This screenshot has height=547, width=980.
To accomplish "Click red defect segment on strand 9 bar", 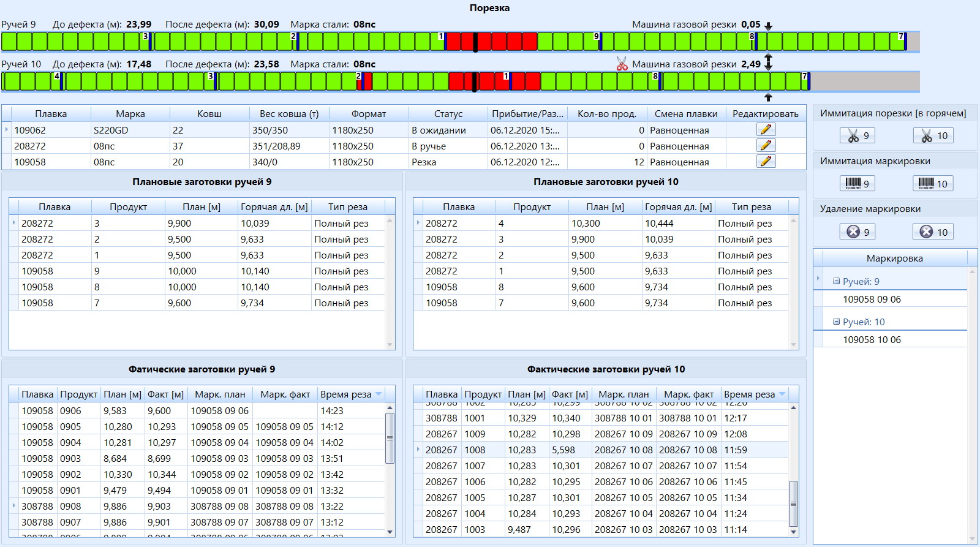I will click(x=499, y=42).
